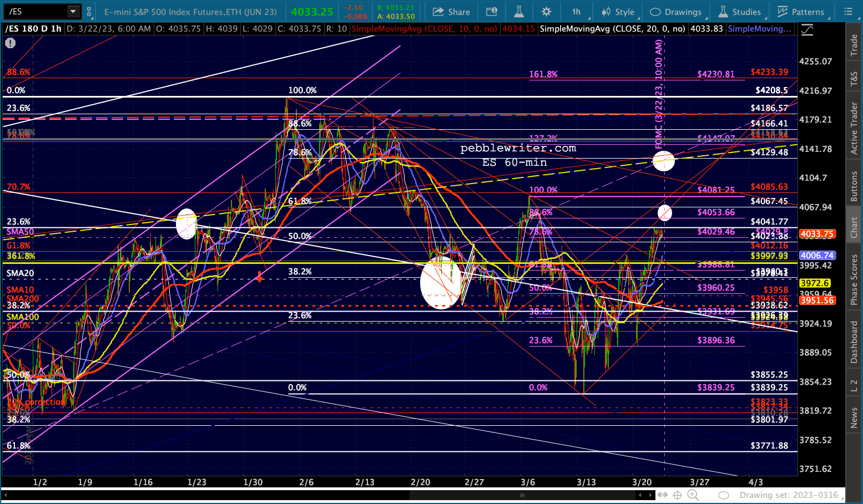Open the Style menu
The width and height of the screenshot is (863, 504).
click(x=618, y=12)
